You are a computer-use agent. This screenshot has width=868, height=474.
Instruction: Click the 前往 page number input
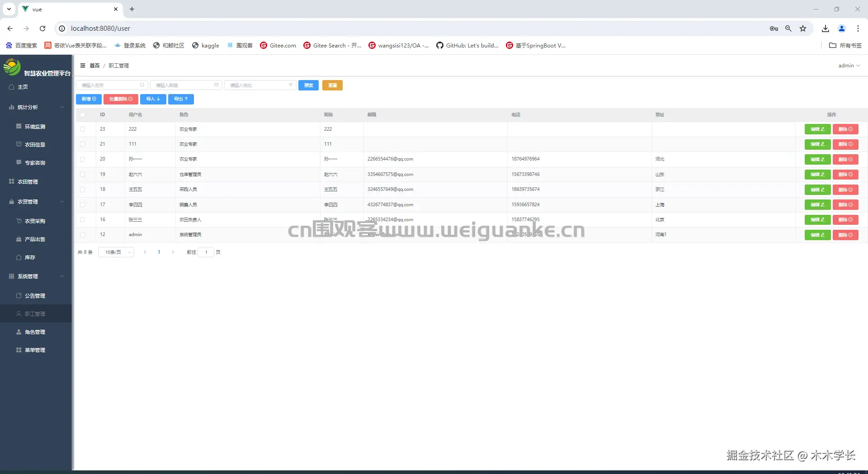(206, 252)
